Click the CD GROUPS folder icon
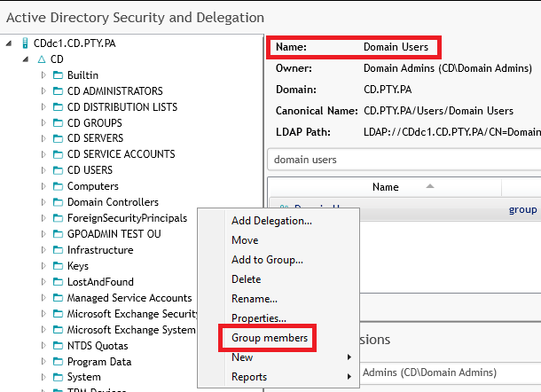This screenshot has height=392, width=541. 58,123
